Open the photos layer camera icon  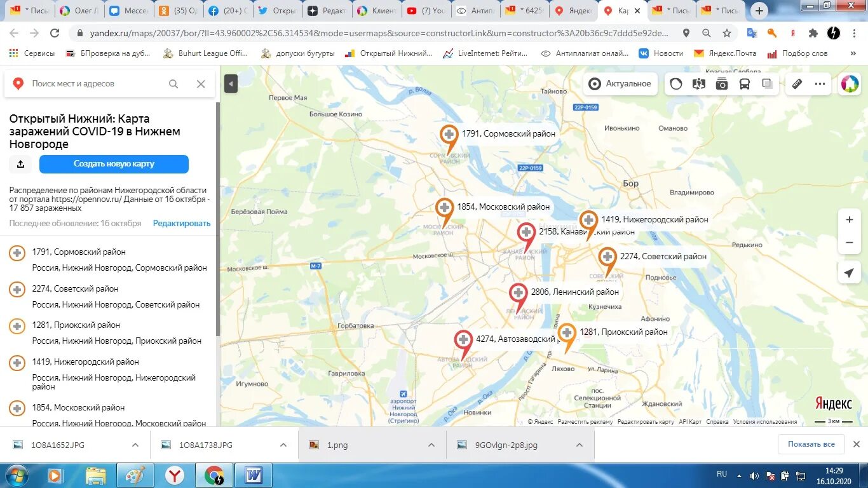click(x=722, y=83)
